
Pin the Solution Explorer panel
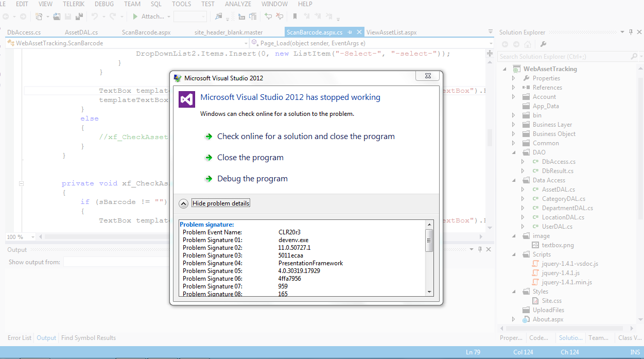click(x=631, y=32)
